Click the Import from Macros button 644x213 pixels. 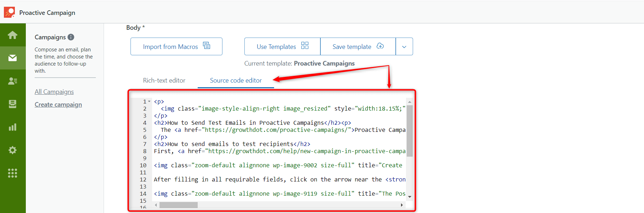(x=176, y=46)
